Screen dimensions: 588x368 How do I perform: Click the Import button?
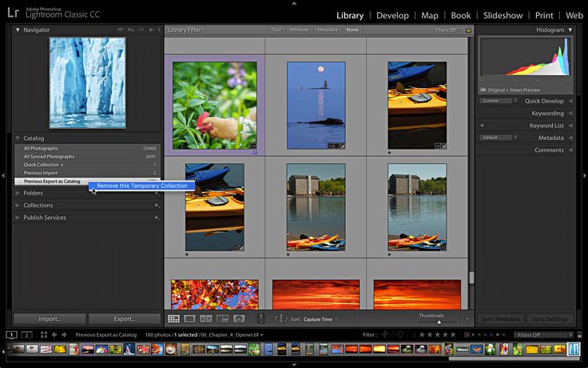(50, 318)
